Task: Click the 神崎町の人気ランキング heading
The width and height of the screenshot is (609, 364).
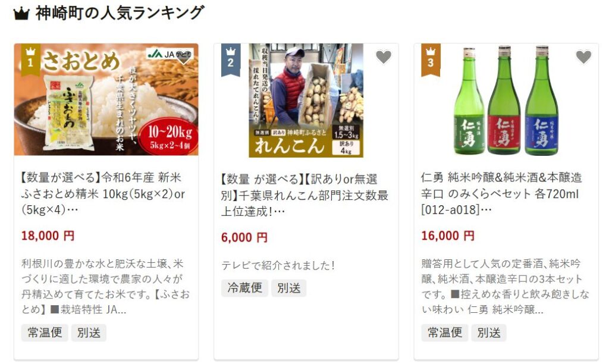Action: click(x=120, y=13)
